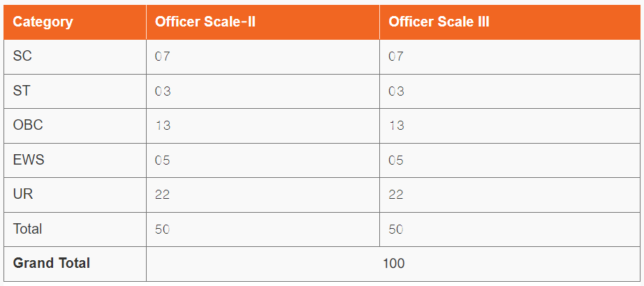Image resolution: width=644 pixels, height=286 pixels.
Task: Select Total value 50 under Scale III
Action: coord(510,229)
